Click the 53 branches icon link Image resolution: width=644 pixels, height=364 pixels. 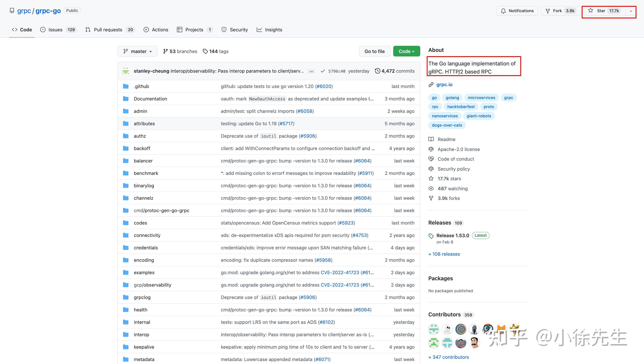(x=165, y=51)
